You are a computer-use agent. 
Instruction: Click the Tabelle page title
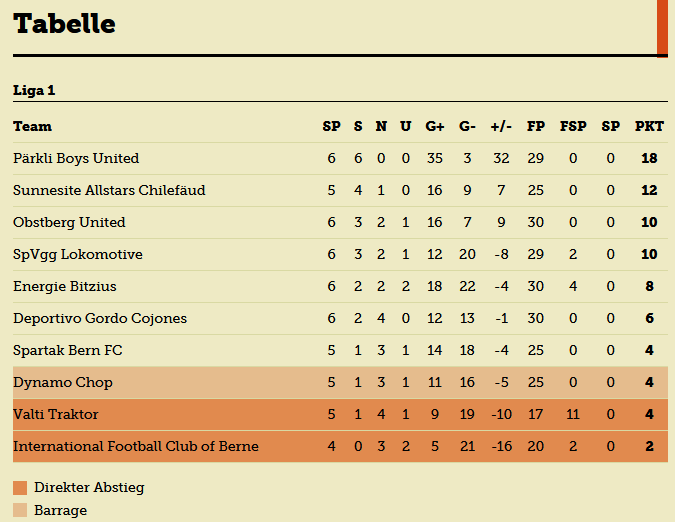tap(64, 23)
